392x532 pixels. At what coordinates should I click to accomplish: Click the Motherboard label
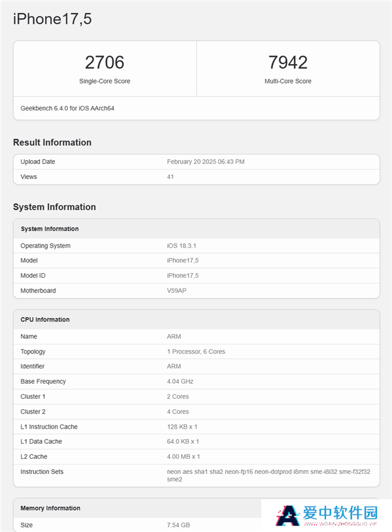(x=38, y=291)
